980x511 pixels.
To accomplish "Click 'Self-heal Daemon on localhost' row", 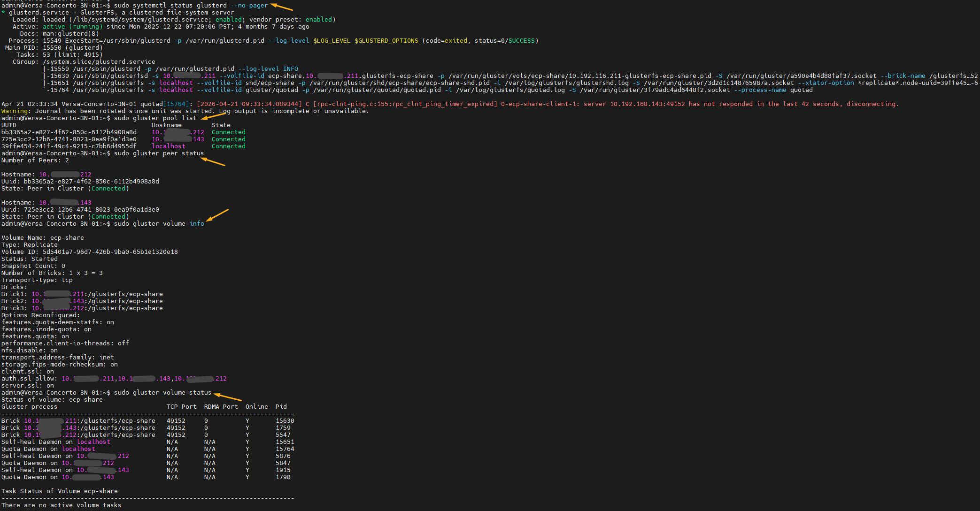I will pos(148,442).
